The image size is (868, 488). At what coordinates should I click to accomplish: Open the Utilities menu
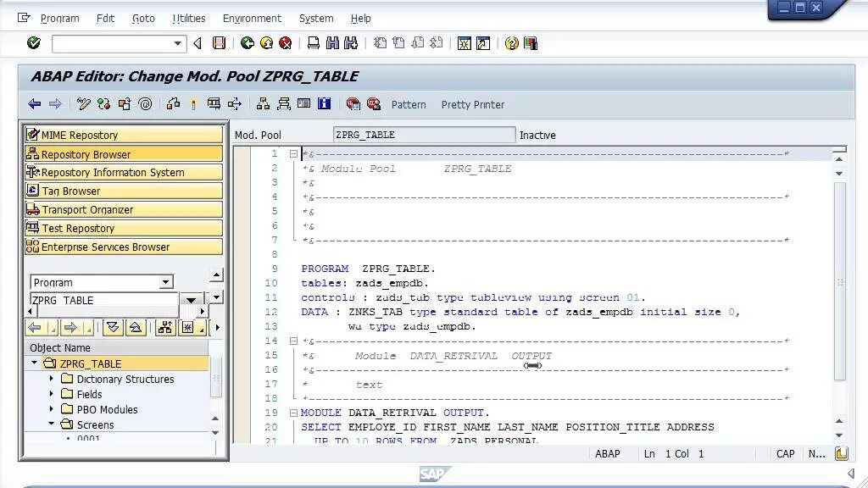(189, 19)
